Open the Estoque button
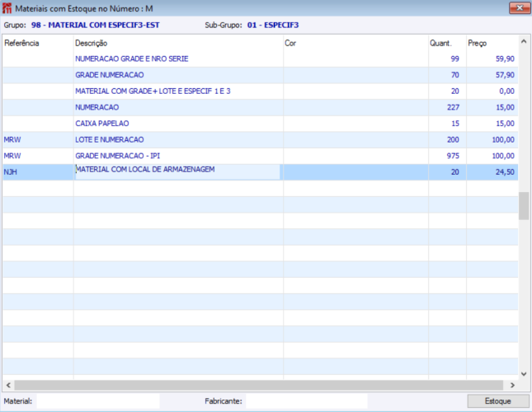 click(x=497, y=401)
